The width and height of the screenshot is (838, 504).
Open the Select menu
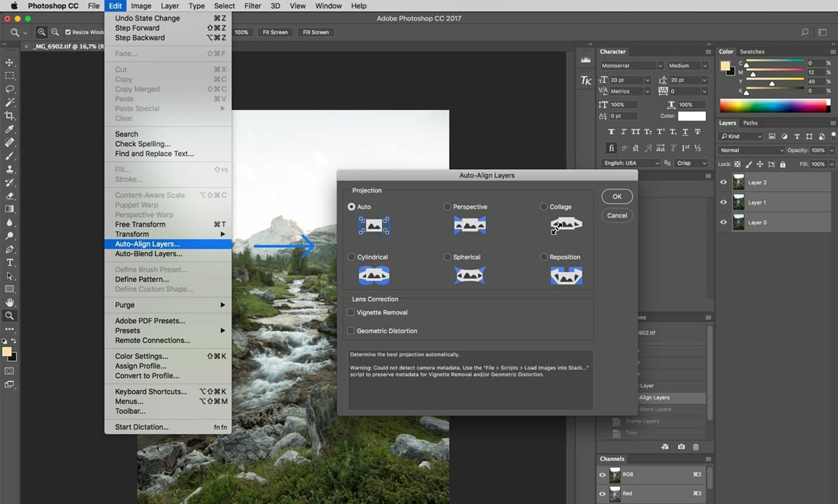(224, 6)
